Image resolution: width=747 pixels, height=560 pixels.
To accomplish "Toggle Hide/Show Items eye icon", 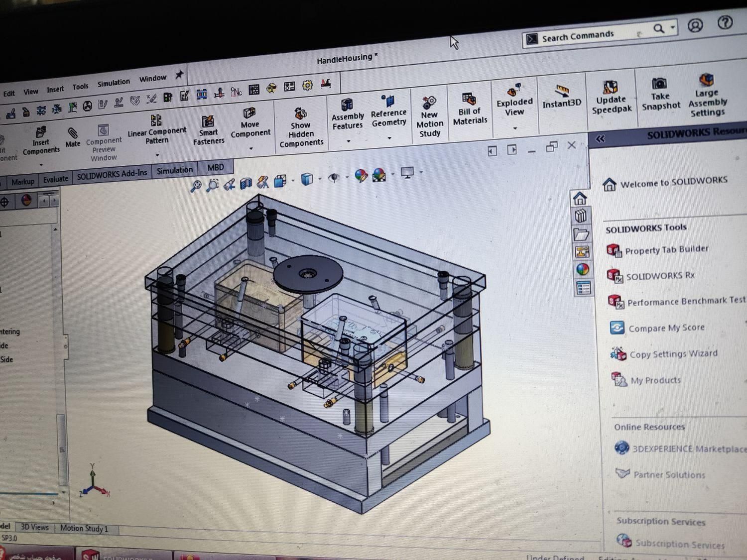I will point(334,178).
